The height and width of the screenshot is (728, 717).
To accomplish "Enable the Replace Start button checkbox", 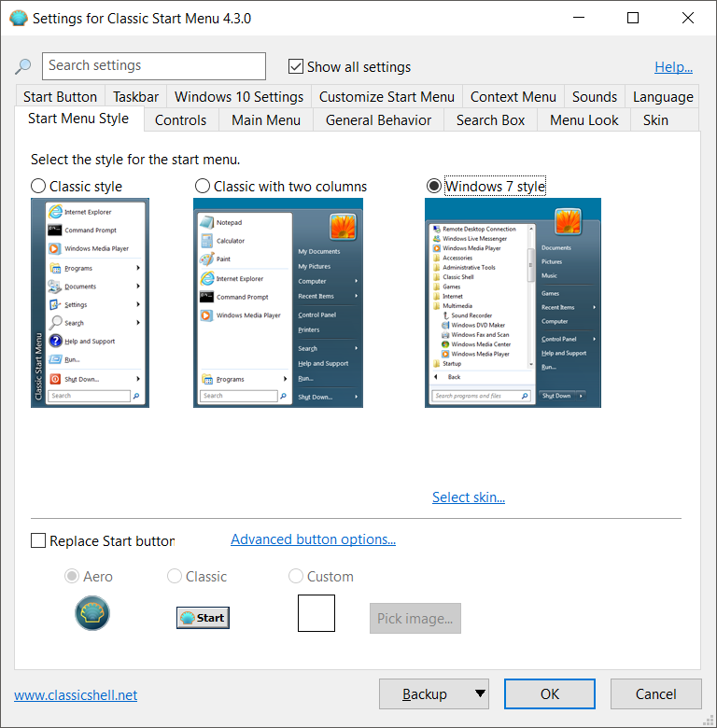I will (38, 540).
